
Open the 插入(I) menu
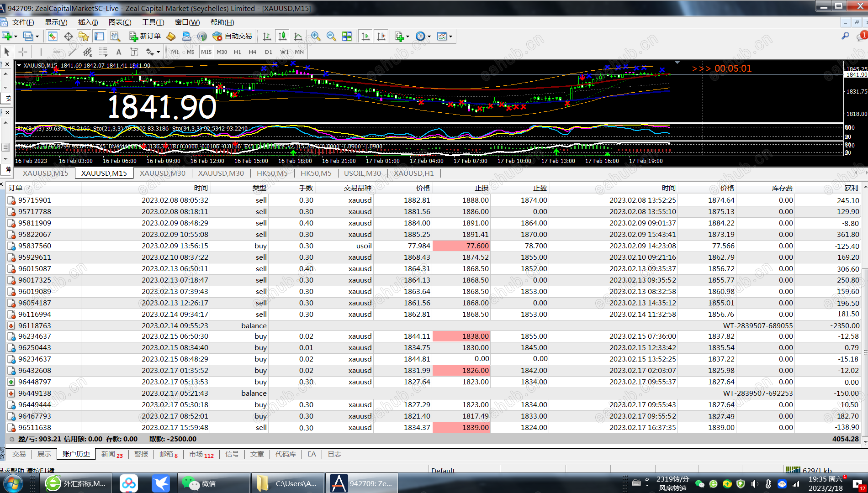(88, 22)
